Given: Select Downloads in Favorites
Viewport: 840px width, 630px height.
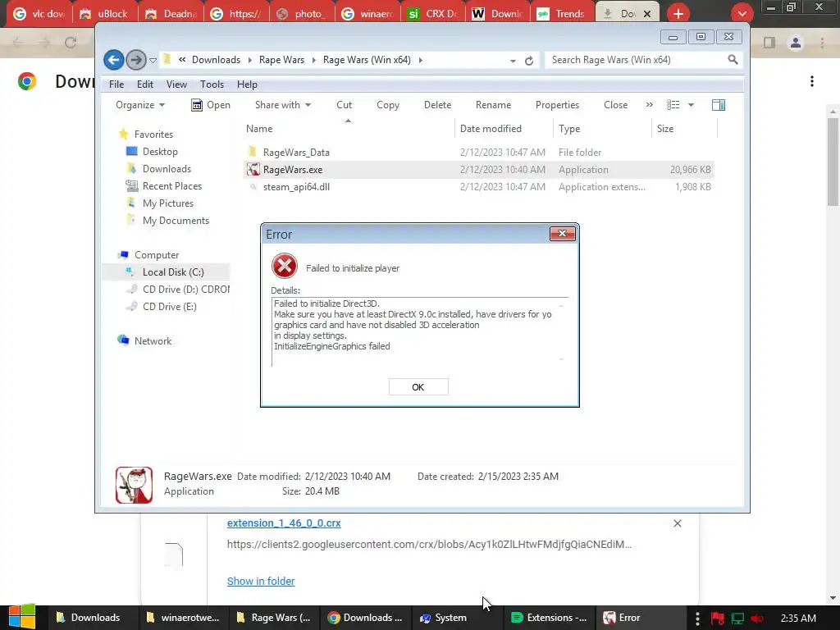Looking at the screenshot, I should click(x=167, y=169).
